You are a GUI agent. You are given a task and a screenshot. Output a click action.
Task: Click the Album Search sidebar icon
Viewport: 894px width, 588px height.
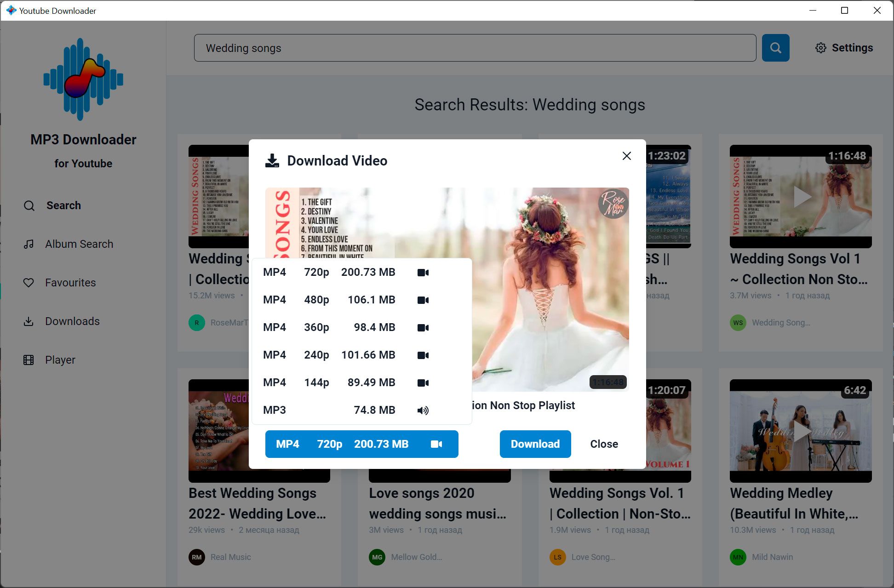28,244
